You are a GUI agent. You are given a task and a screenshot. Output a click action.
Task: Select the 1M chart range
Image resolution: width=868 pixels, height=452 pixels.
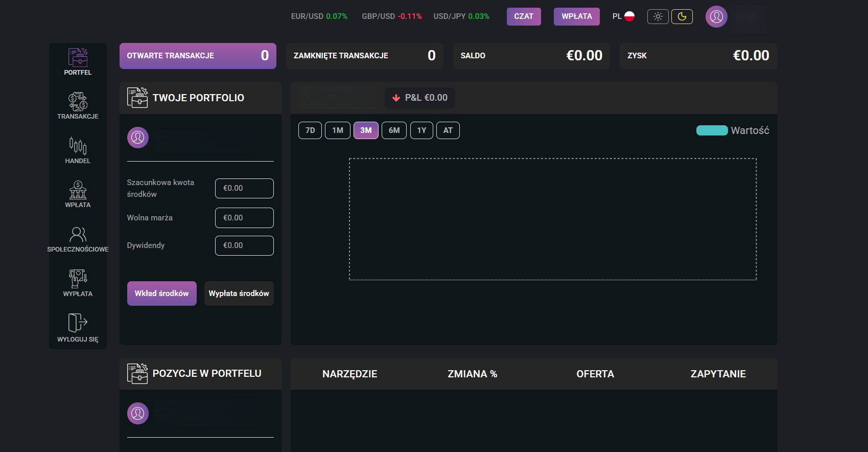point(338,130)
